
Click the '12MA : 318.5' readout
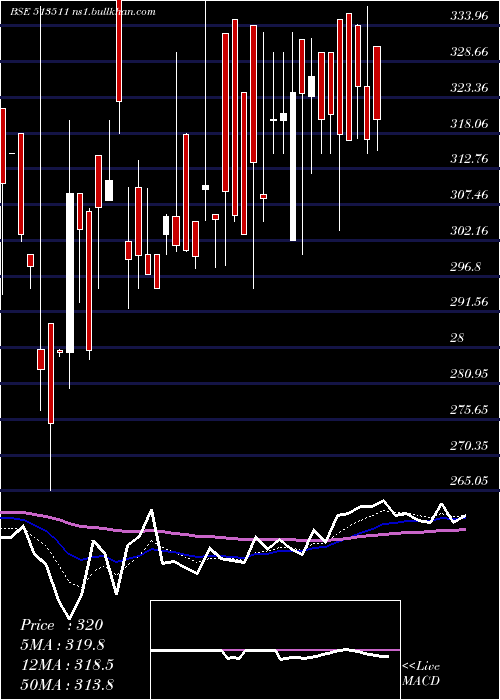click(67, 664)
